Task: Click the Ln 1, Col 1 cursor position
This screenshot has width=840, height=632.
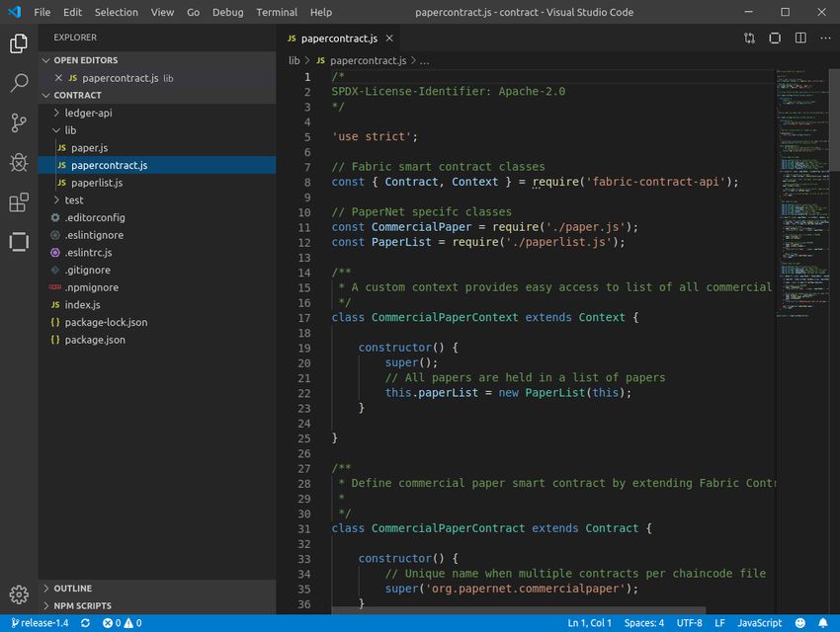Action: coord(589,623)
